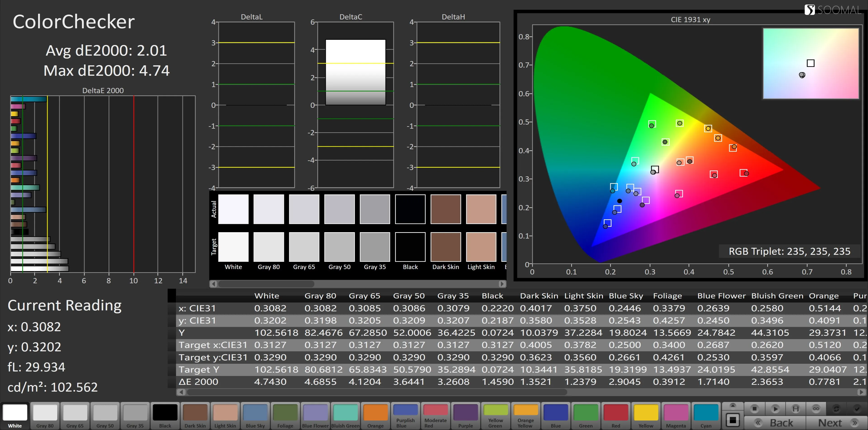Select the Yellow patch button
The image size is (868, 430).
point(646,416)
